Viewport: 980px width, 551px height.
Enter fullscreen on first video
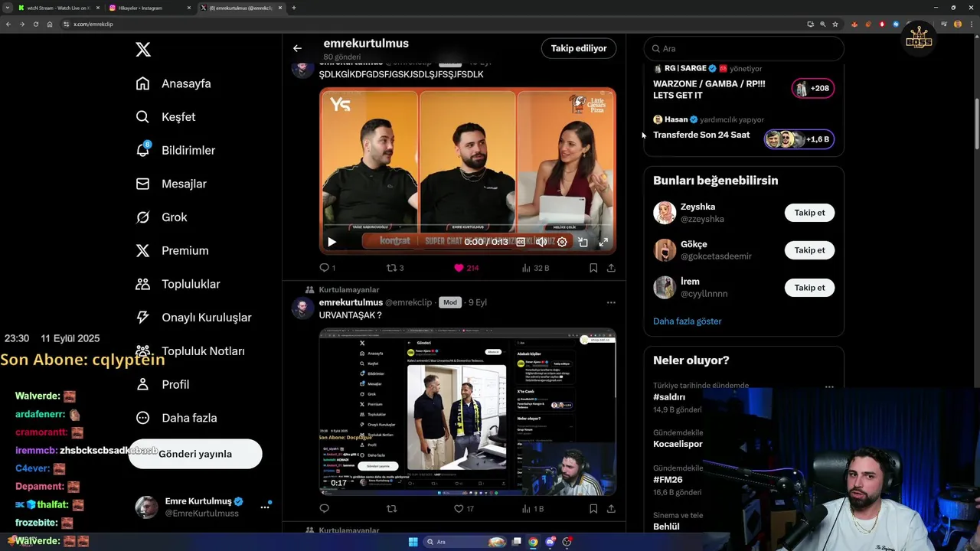click(603, 242)
